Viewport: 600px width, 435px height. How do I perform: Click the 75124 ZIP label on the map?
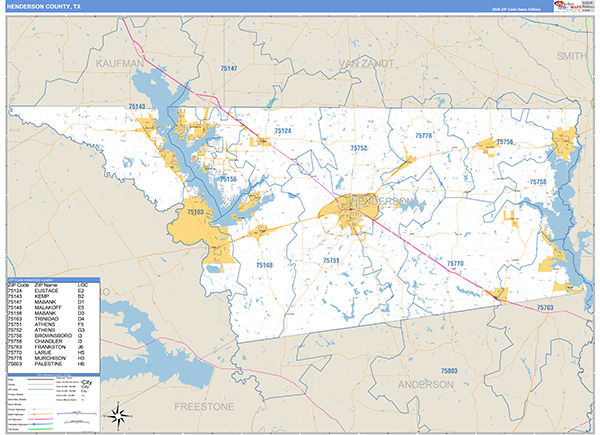click(283, 131)
